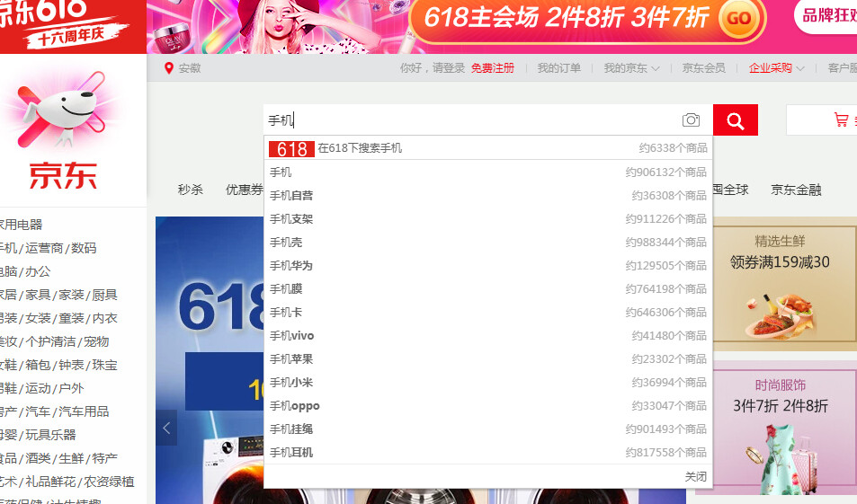Screen dimensions: 857x504
Task: Click the red 京东 logo text
Action: (x=63, y=175)
